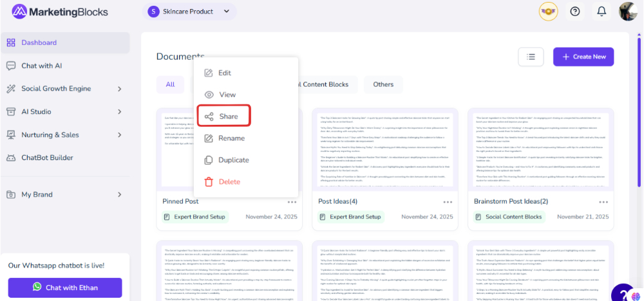Open the Skincare Product workspace dropdown
This screenshot has height=301, width=644.
click(189, 11)
